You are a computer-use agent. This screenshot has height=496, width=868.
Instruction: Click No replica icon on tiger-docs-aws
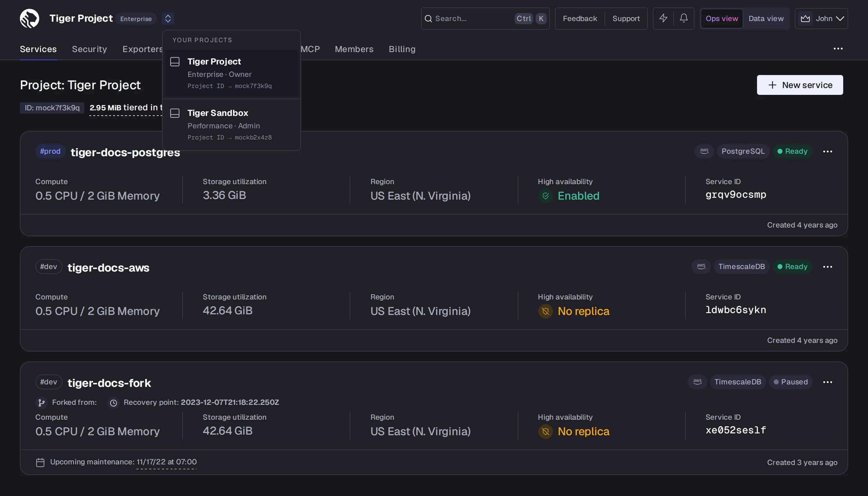click(545, 311)
